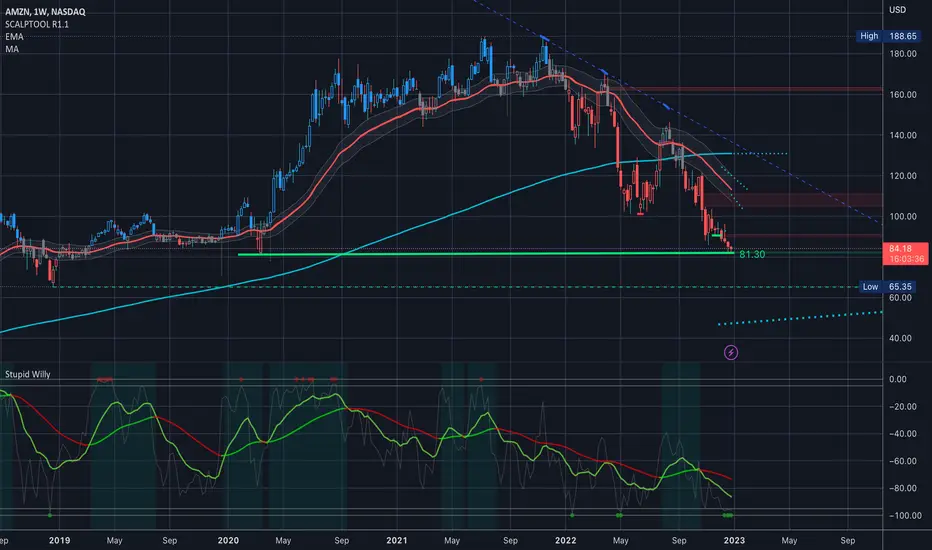Image resolution: width=932 pixels, height=550 pixels.
Task: Click the green 81.30 support level label
Action: coord(752,254)
